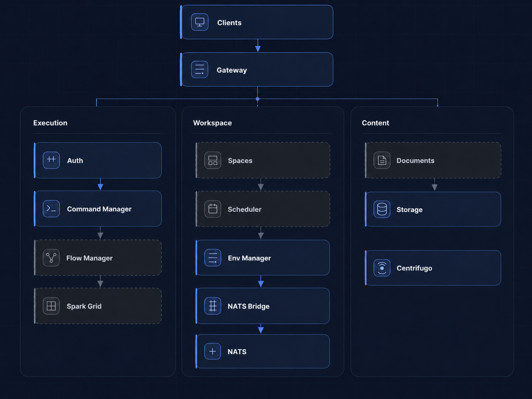Select the Env Manager node
Screen dimensions: 532x399
coord(263,258)
